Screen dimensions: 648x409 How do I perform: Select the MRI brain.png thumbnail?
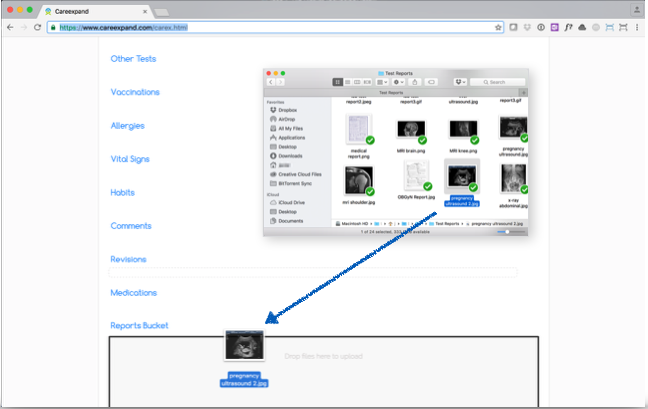click(x=410, y=130)
